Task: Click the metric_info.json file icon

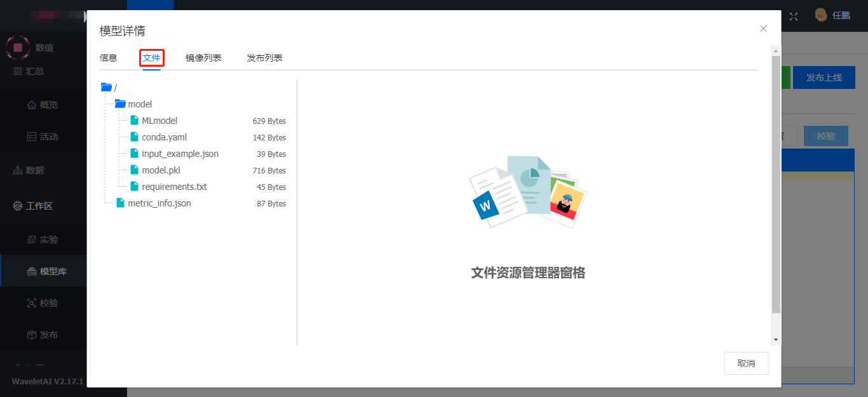Action: pyautogui.click(x=120, y=203)
